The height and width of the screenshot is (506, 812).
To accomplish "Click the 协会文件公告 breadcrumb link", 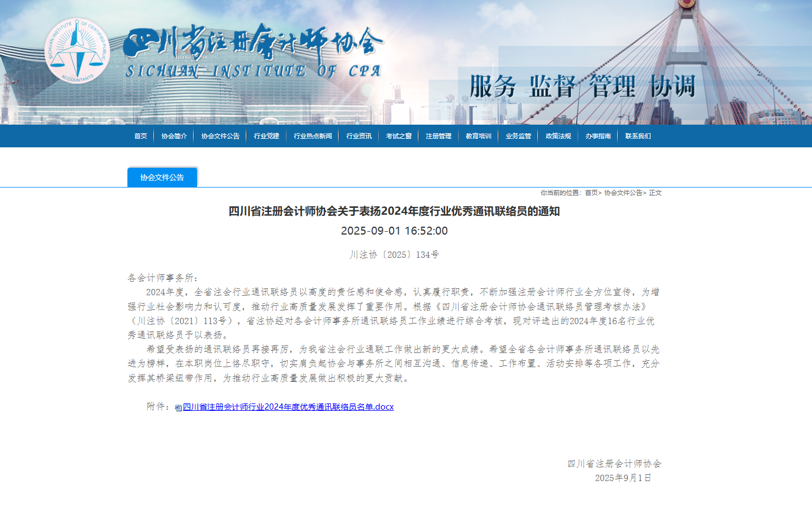I will [x=623, y=193].
